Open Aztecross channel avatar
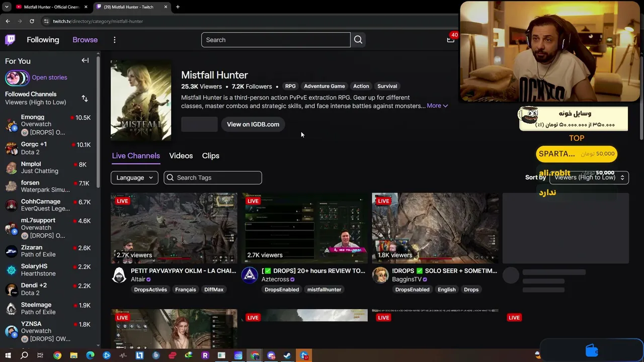The width and height of the screenshot is (644, 362). coord(250,275)
